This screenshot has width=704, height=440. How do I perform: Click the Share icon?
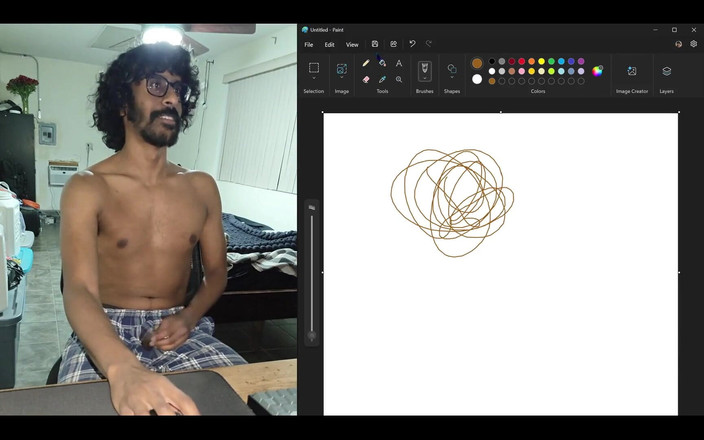[x=394, y=44]
